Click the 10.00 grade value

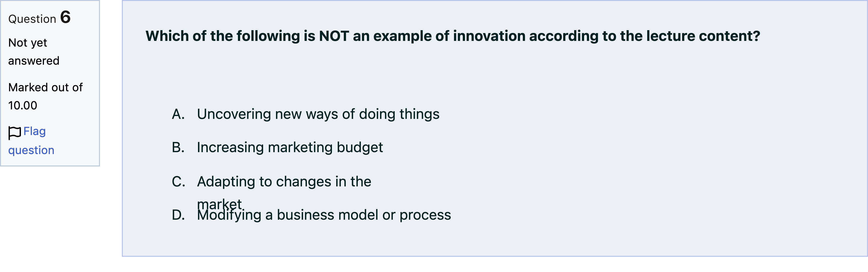pyautogui.click(x=23, y=105)
